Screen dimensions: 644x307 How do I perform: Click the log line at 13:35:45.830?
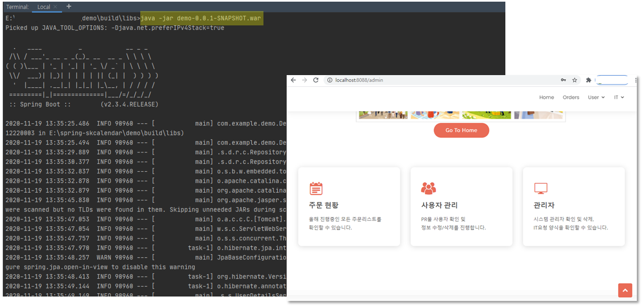(146, 200)
